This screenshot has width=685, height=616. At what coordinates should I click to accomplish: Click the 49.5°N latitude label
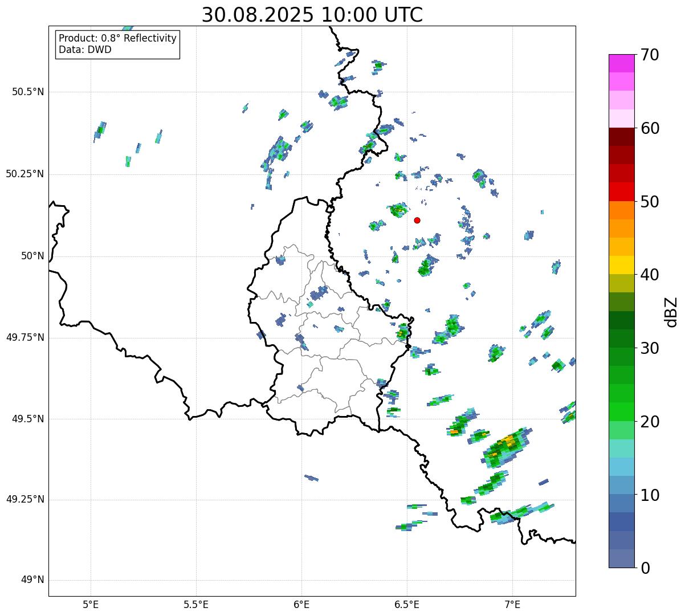coord(28,419)
